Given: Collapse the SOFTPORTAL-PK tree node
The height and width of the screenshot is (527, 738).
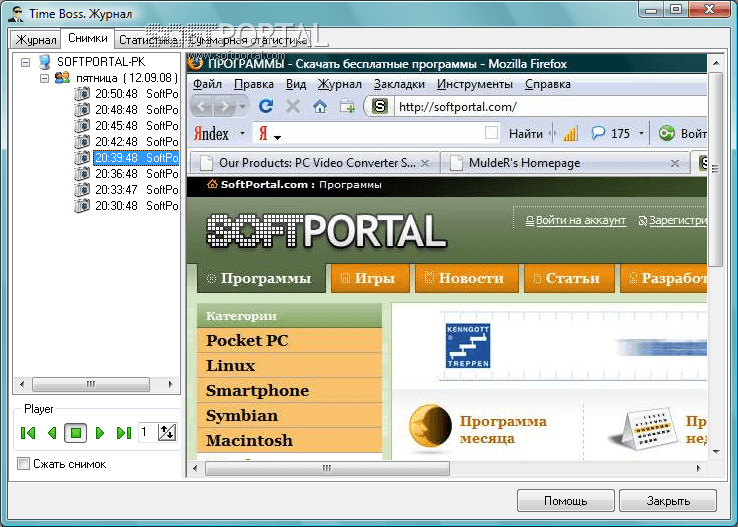Looking at the screenshot, I should [x=25, y=62].
